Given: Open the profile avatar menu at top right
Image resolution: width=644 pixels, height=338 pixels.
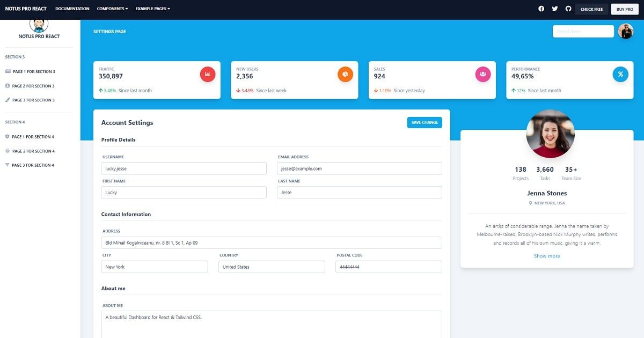Looking at the screenshot, I should click(626, 31).
